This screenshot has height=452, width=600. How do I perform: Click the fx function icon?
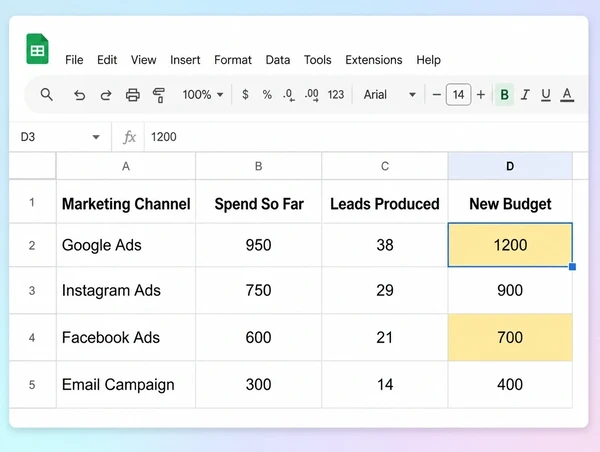point(129,137)
